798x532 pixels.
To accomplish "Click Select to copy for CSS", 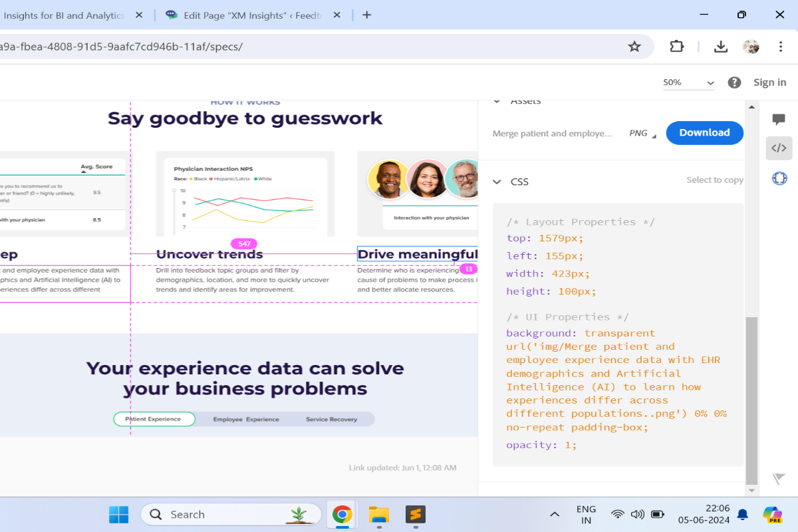I will pos(715,180).
